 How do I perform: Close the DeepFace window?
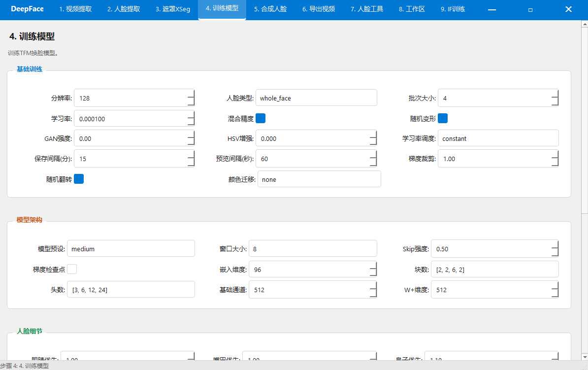pyautogui.click(x=568, y=9)
